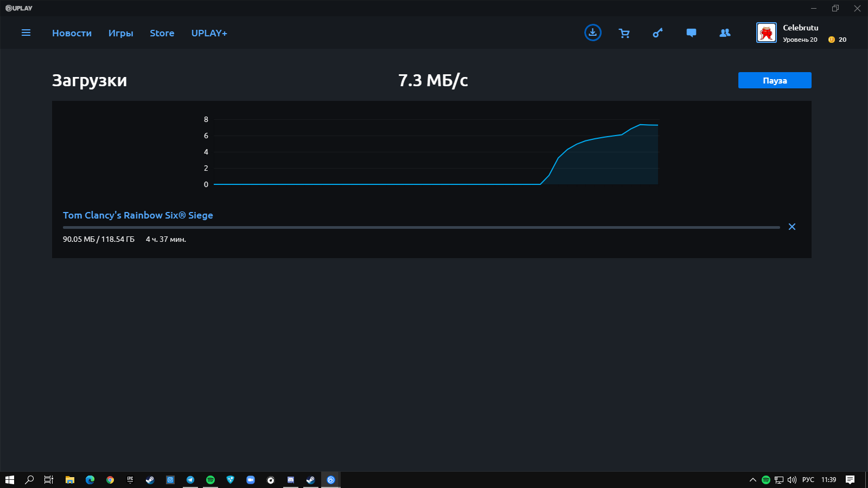Open the Steam icon beside Epic Games
Screen dimensions: 868x488
pos(150,480)
